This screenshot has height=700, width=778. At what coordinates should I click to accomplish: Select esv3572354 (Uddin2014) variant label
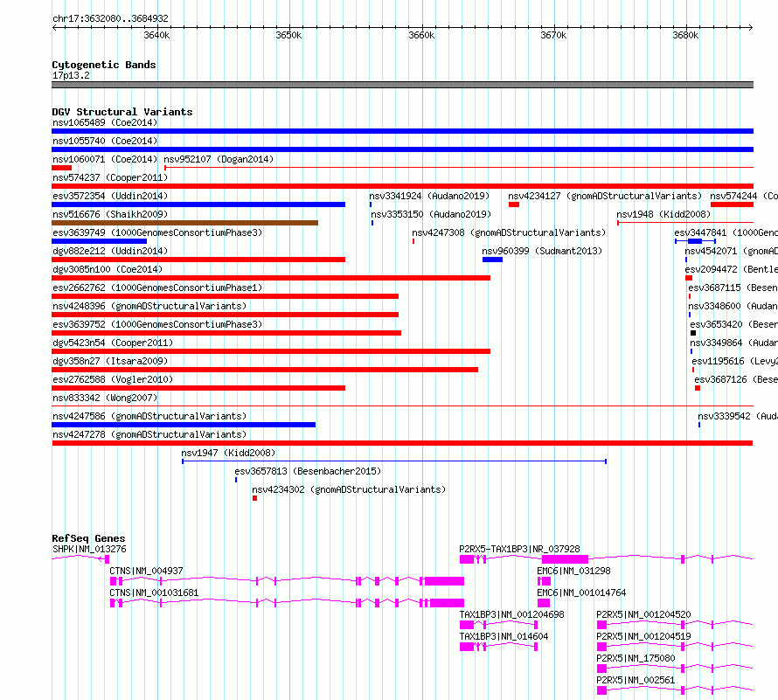coord(110,196)
